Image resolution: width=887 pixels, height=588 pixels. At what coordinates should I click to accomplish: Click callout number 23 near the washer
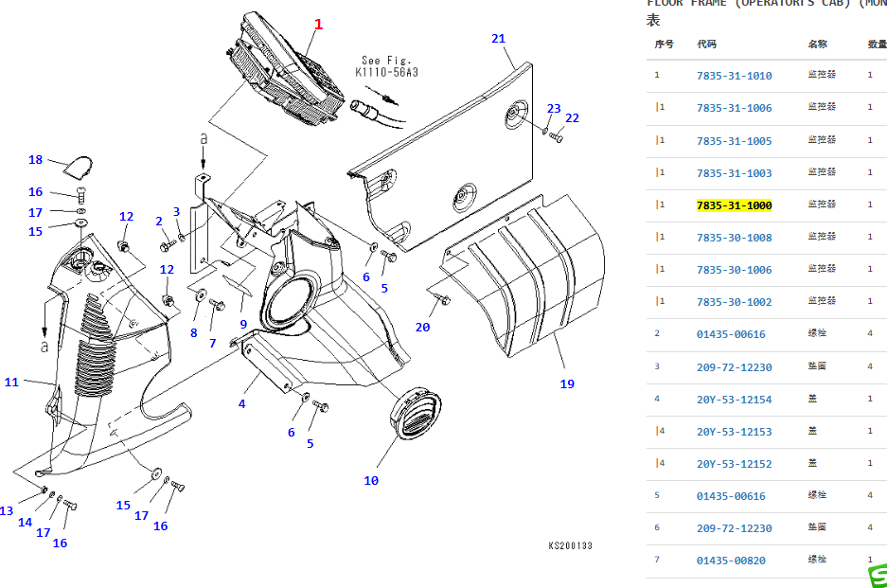pyautogui.click(x=554, y=108)
